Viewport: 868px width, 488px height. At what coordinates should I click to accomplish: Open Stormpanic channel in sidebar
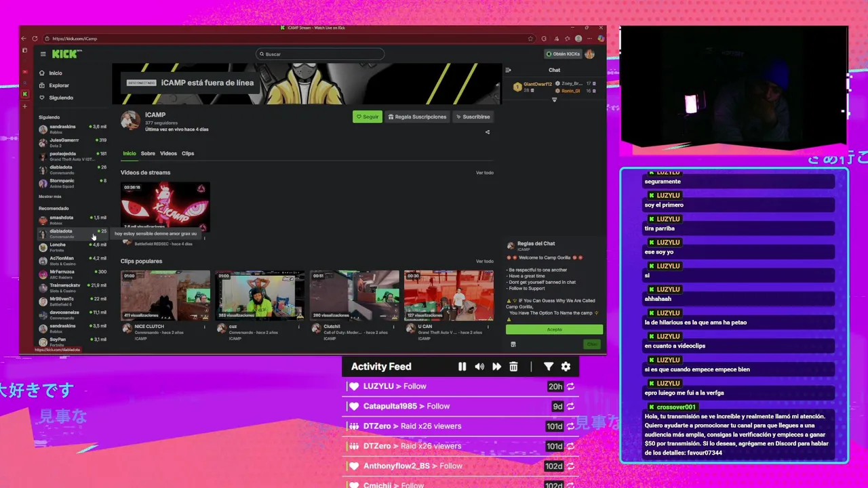click(x=73, y=183)
